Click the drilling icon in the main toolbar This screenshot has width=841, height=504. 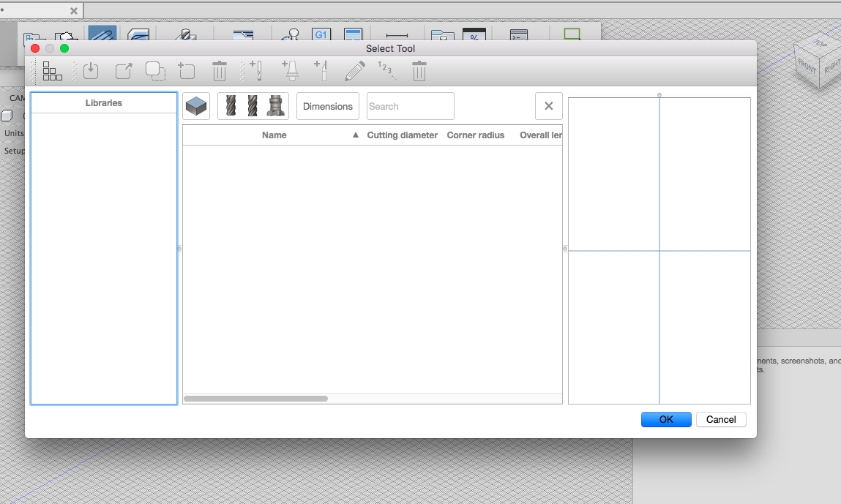(186, 34)
